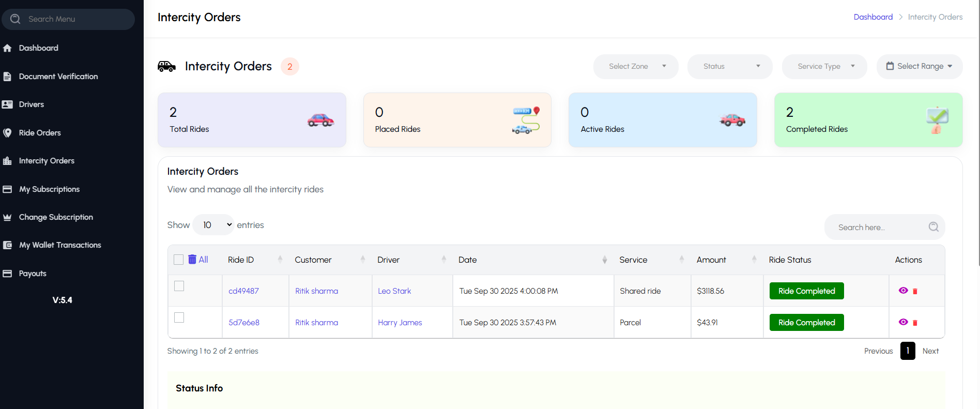Click driver name Leo Stark
Image resolution: width=980 pixels, height=409 pixels.
click(x=394, y=291)
